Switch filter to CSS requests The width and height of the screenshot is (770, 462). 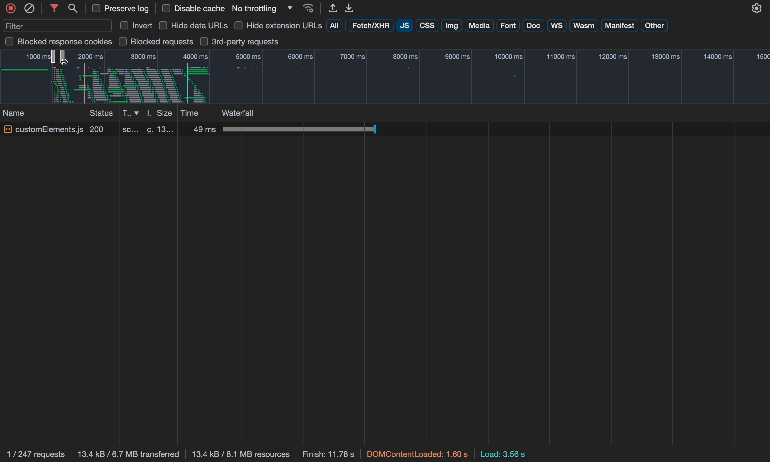tap(427, 25)
